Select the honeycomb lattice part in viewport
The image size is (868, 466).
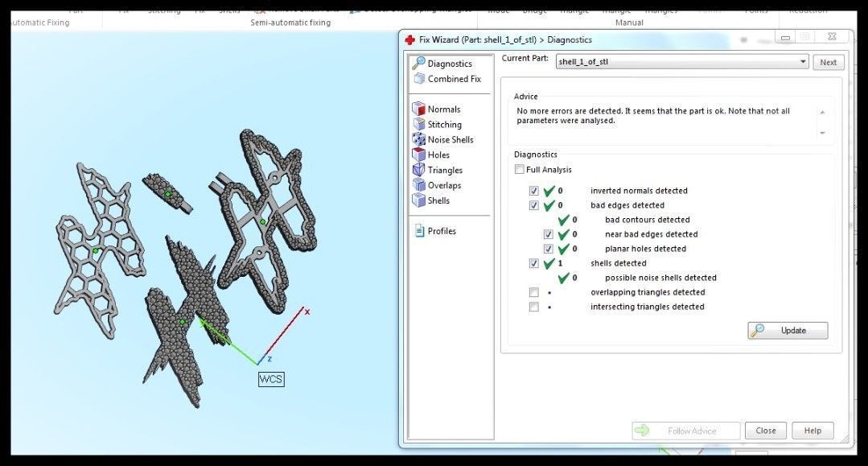100,249
